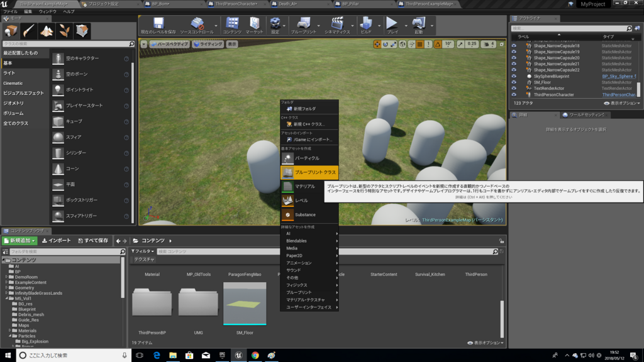Select the Landscape mode icon
The height and width of the screenshot is (362, 644).
(x=47, y=31)
